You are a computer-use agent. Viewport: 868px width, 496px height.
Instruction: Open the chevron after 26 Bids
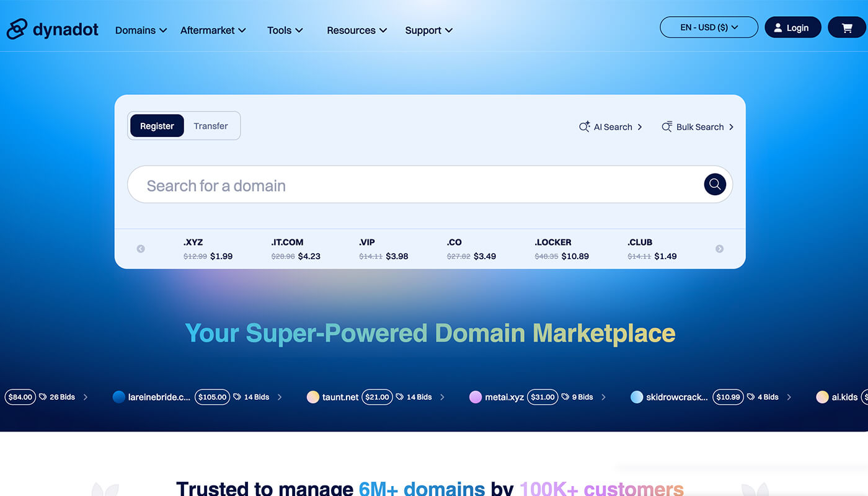[x=86, y=397]
